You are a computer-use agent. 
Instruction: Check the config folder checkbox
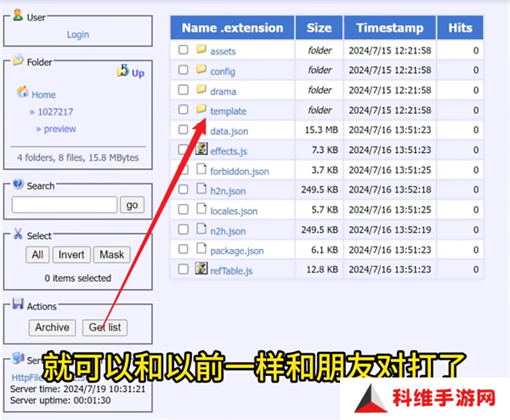coord(183,70)
